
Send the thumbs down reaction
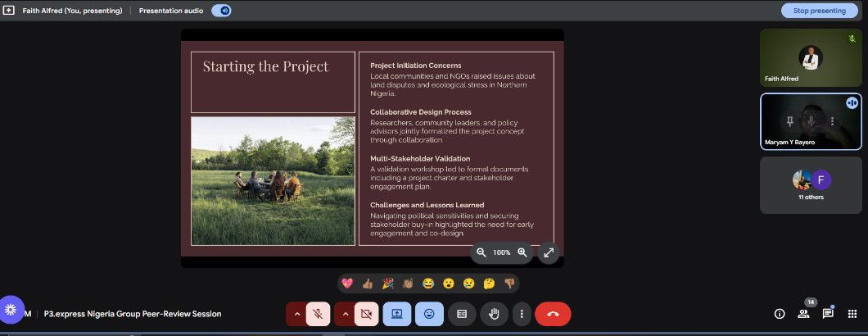[x=509, y=284]
